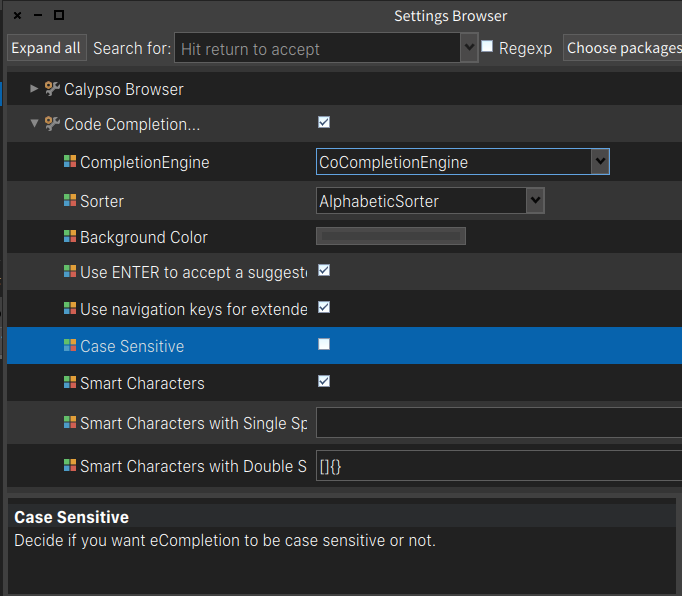
Task: Open the Sorter AlphabeticSorter dropdown
Action: (535, 200)
